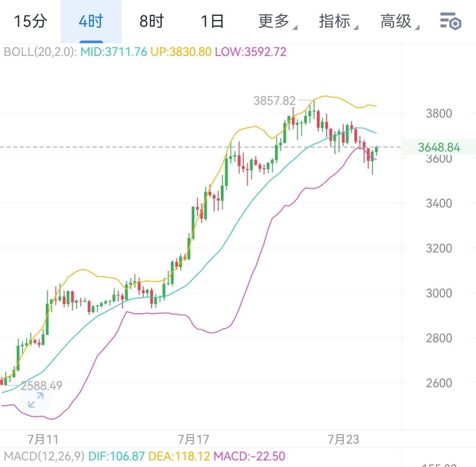Image resolution: width=476 pixels, height=467 pixels.
Task: Click the MACD(12,26,9) indicator label
Action: click(45, 456)
